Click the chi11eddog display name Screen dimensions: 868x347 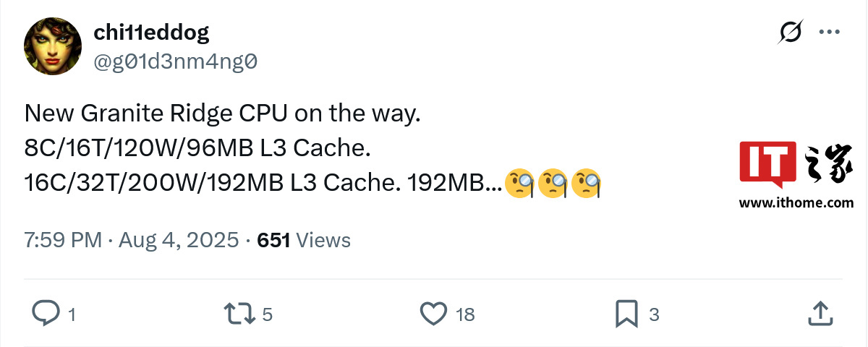coord(151,33)
